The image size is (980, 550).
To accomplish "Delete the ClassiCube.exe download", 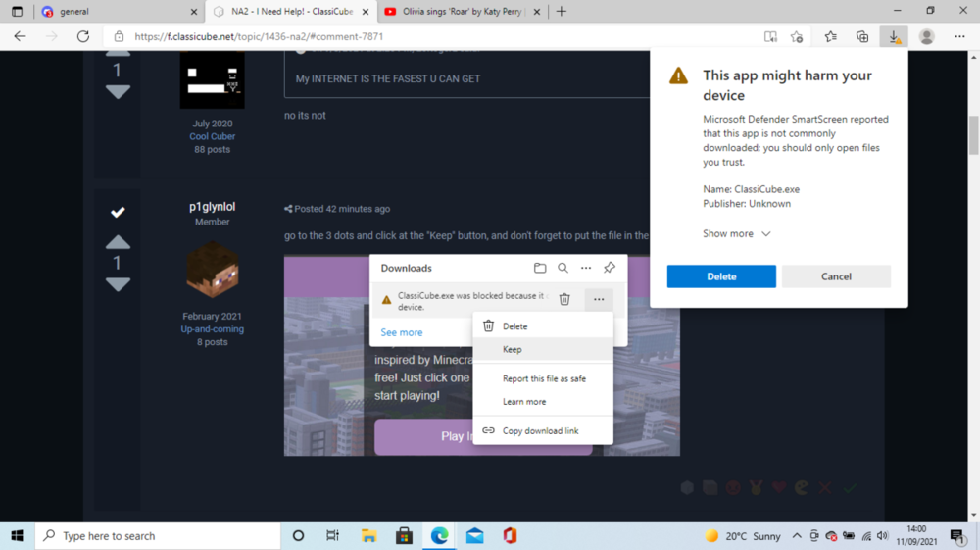I will (x=721, y=276).
